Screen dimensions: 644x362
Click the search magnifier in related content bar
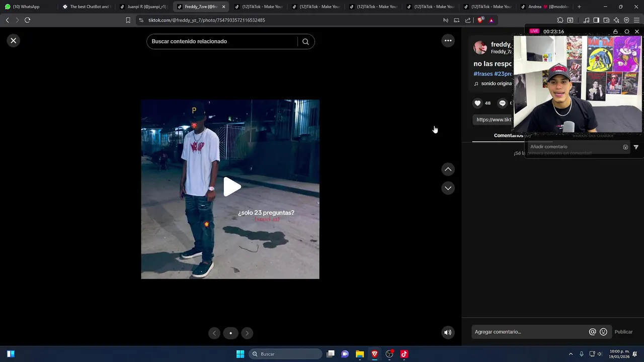click(305, 42)
